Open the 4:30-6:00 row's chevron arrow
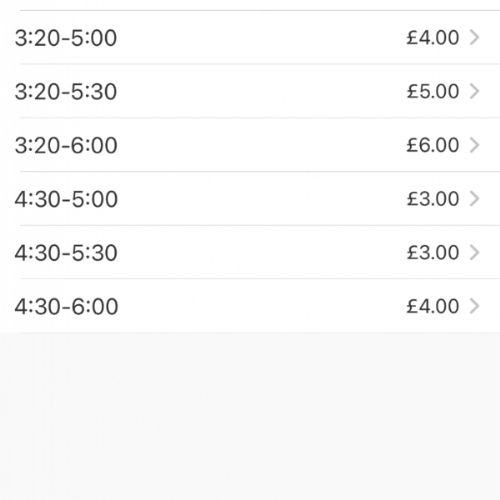 click(475, 306)
